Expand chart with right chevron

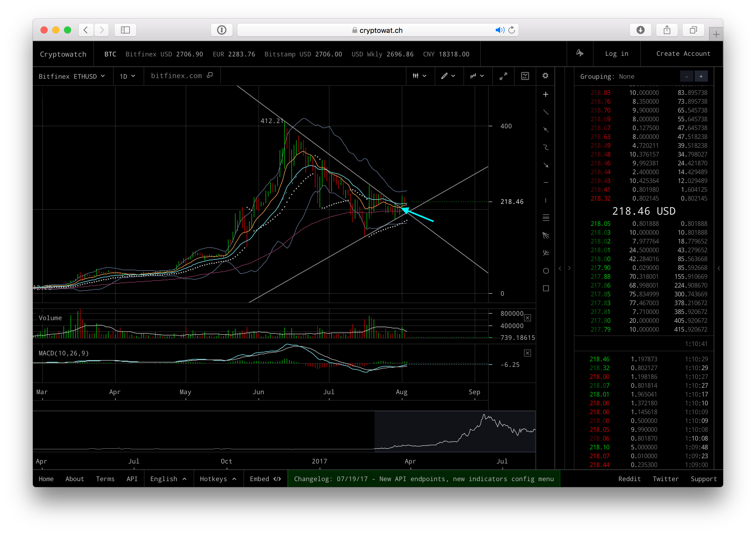[x=569, y=268]
